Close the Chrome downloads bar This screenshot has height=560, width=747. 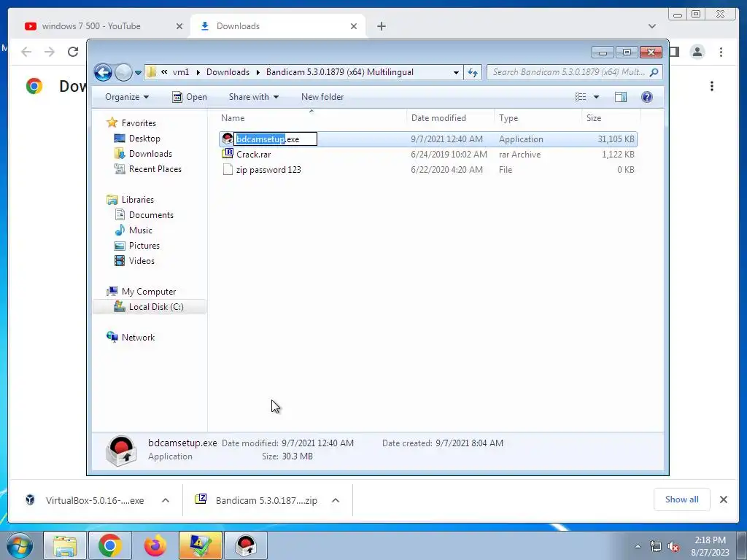(x=723, y=499)
